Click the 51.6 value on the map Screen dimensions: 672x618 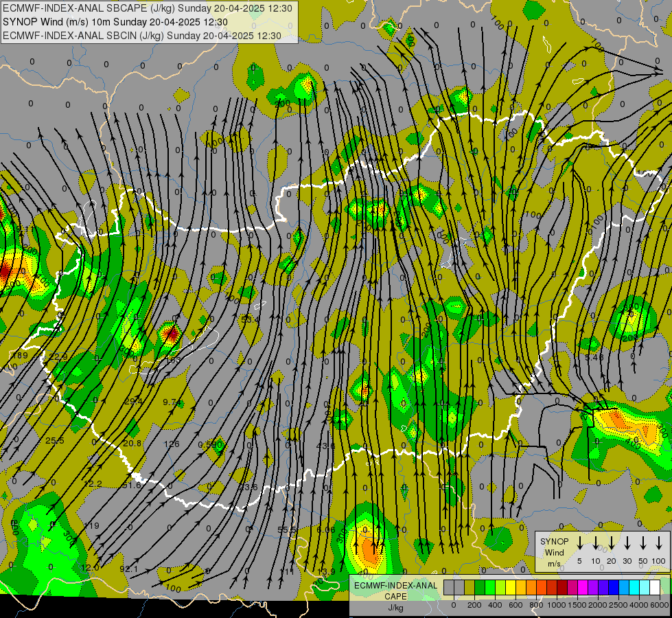132,485
